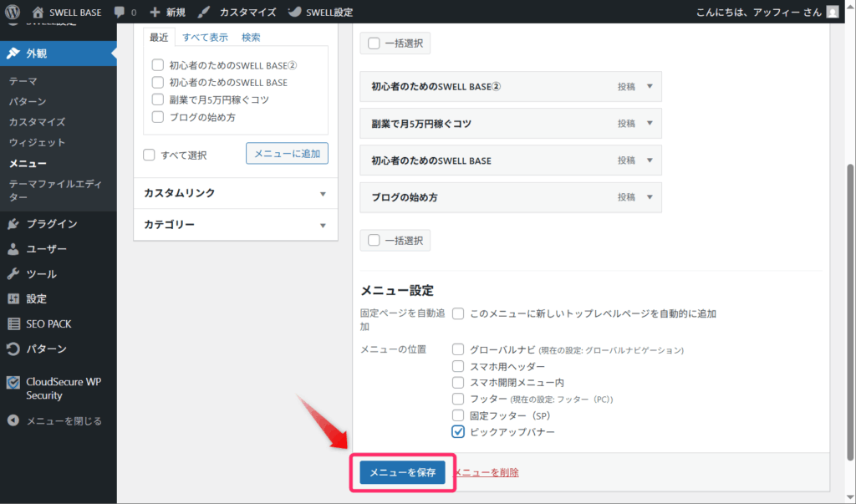The image size is (856, 504).
Task: Click the SEO PACK list icon
Action: point(13,323)
